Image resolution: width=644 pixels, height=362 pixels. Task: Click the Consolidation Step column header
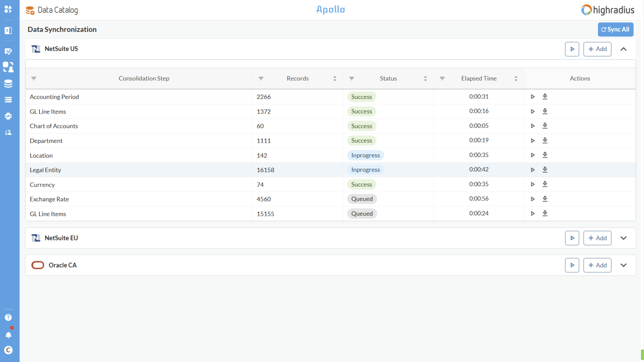coord(144,78)
